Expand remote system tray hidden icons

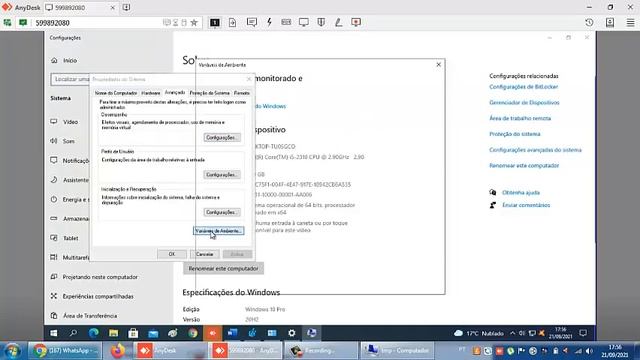pyautogui.click(x=512, y=333)
